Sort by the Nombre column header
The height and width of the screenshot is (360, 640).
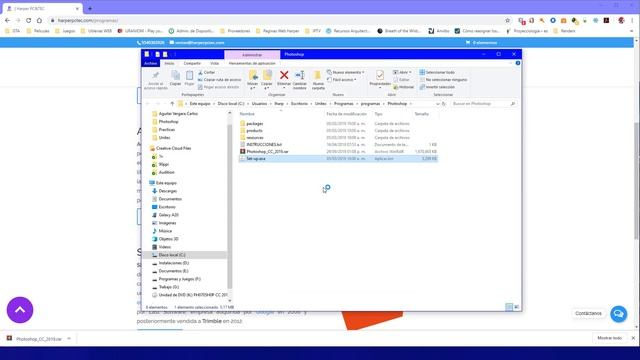247,114
